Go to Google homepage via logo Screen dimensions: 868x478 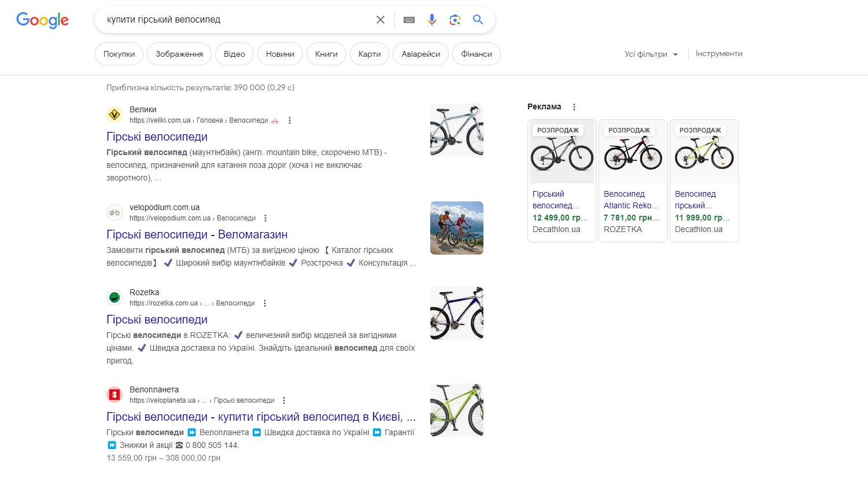[42, 20]
